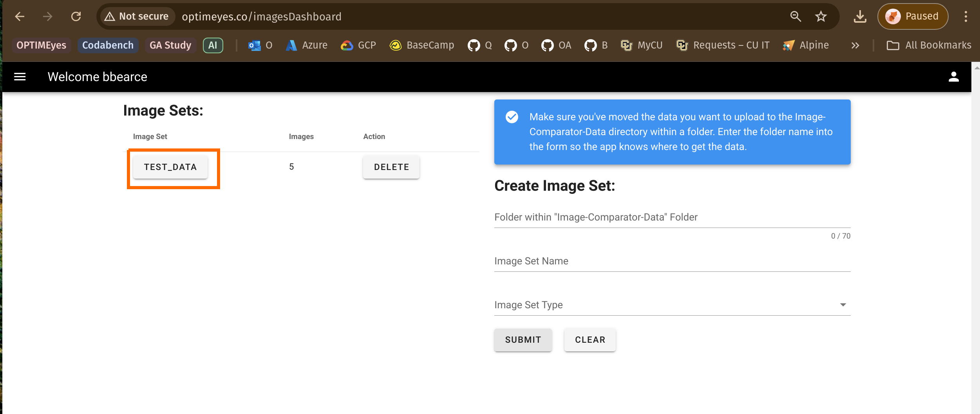Click the image count 5 cell
Viewport: 980px width, 414px height.
[291, 167]
